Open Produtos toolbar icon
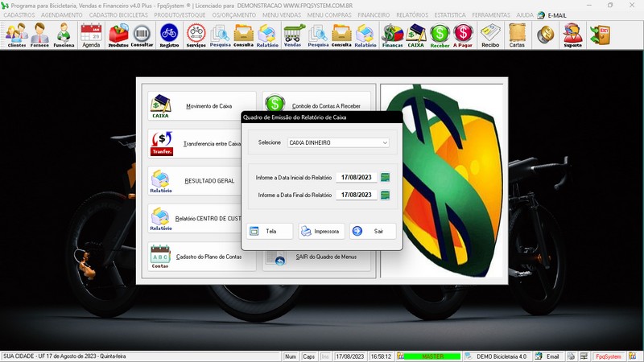644x362 pixels. [118, 35]
